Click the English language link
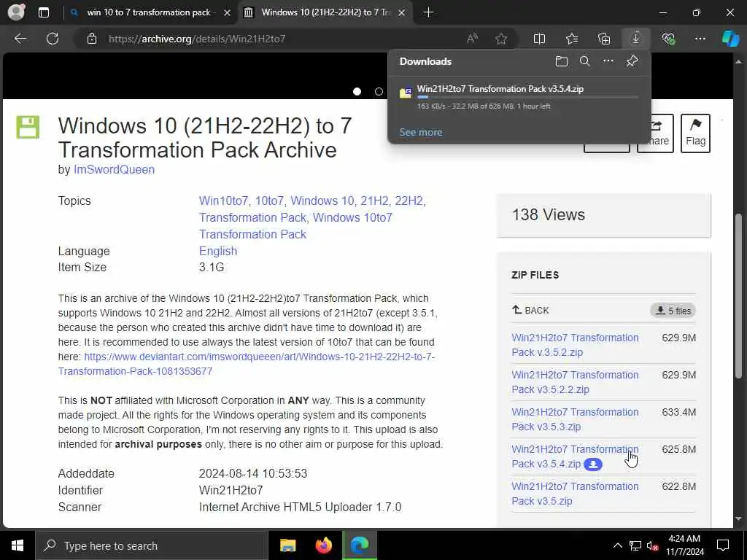The width and height of the screenshot is (747, 560). [x=218, y=251]
